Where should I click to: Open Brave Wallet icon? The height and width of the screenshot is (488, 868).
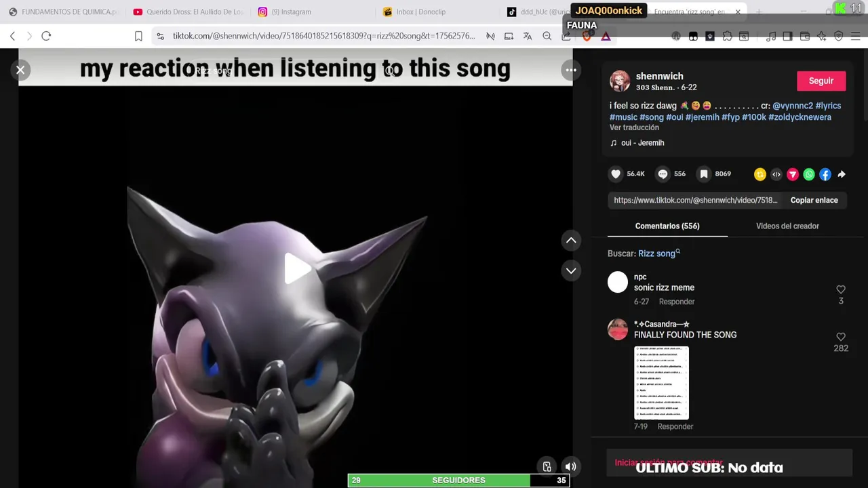pos(805,37)
